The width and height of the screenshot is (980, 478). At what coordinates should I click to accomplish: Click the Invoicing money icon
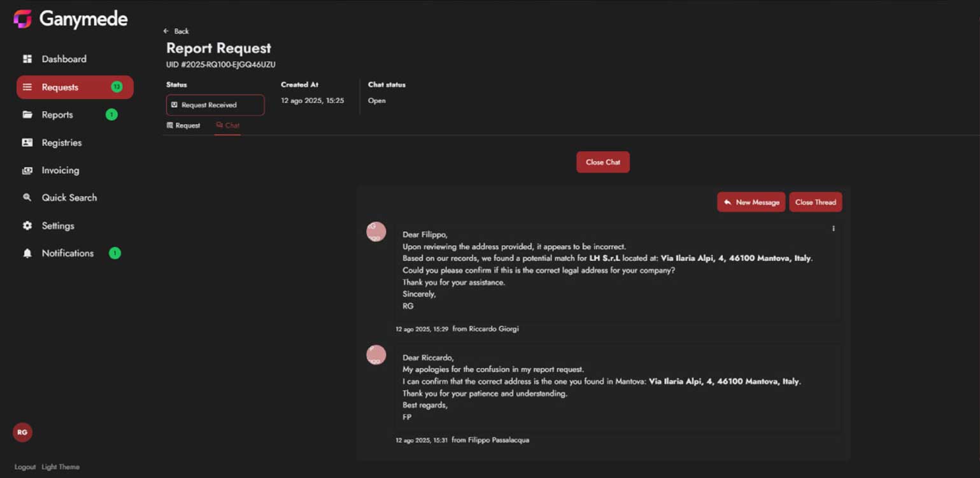click(x=27, y=171)
